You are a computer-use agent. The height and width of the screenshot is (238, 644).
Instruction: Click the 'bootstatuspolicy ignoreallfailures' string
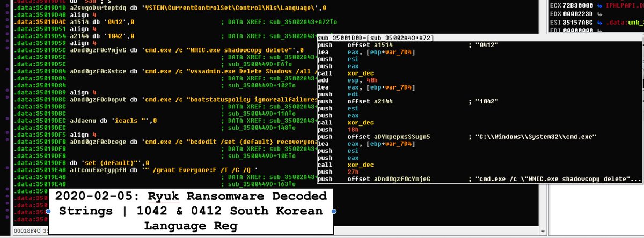[x=251, y=100]
